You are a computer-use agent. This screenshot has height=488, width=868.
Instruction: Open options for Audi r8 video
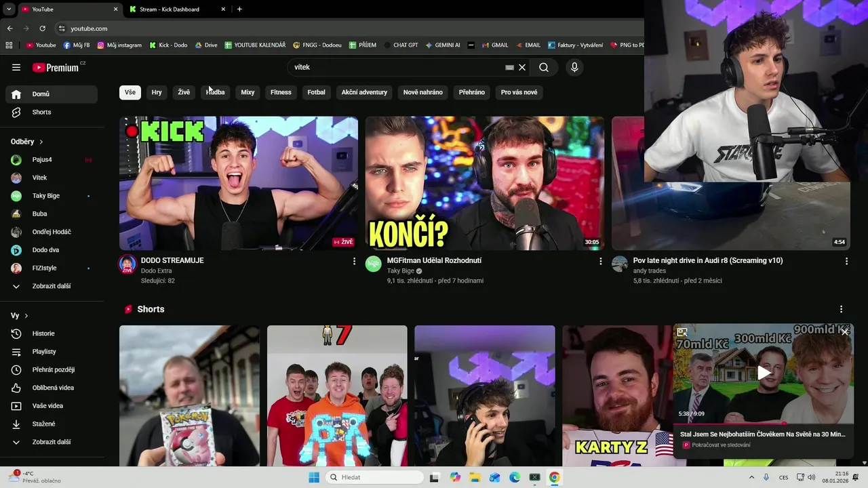[846, 261]
